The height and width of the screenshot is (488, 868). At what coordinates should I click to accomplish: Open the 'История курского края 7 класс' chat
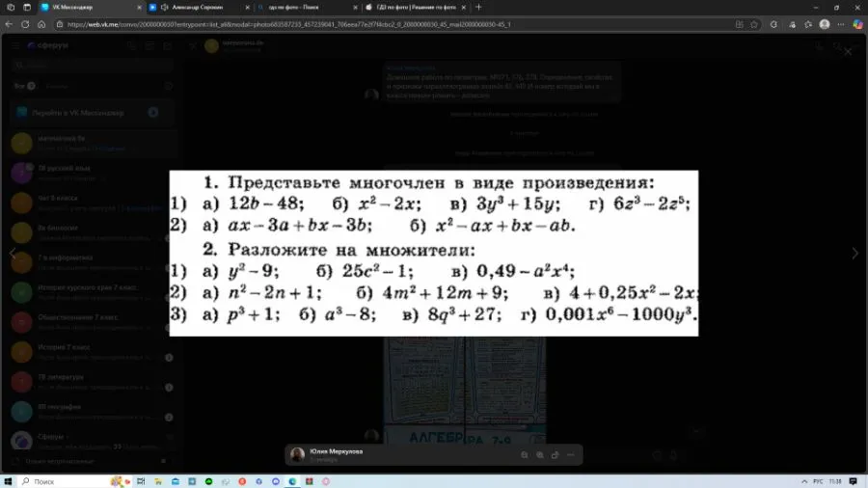[92, 292]
